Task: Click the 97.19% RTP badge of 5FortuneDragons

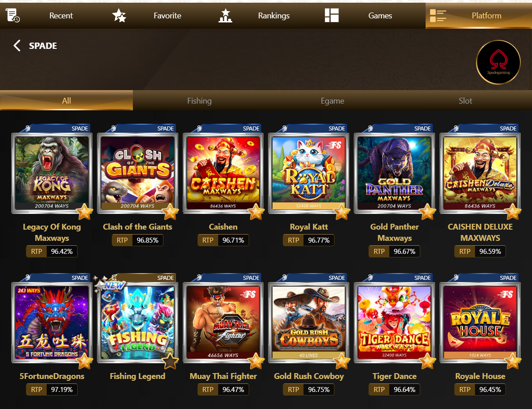Action: (52, 390)
